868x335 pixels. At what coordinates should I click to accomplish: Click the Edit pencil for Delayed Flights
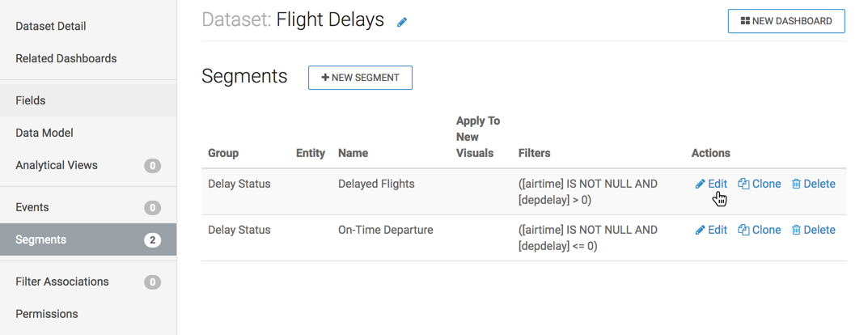pos(701,184)
